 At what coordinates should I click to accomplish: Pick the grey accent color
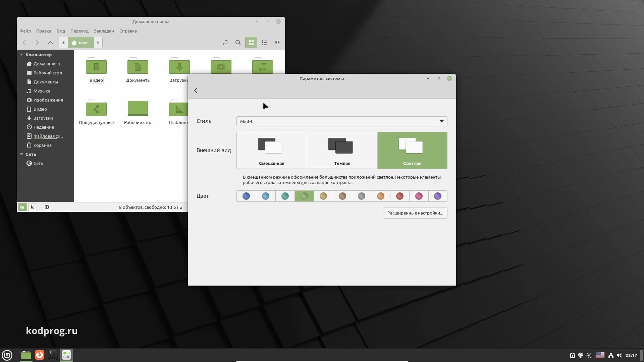click(x=362, y=196)
